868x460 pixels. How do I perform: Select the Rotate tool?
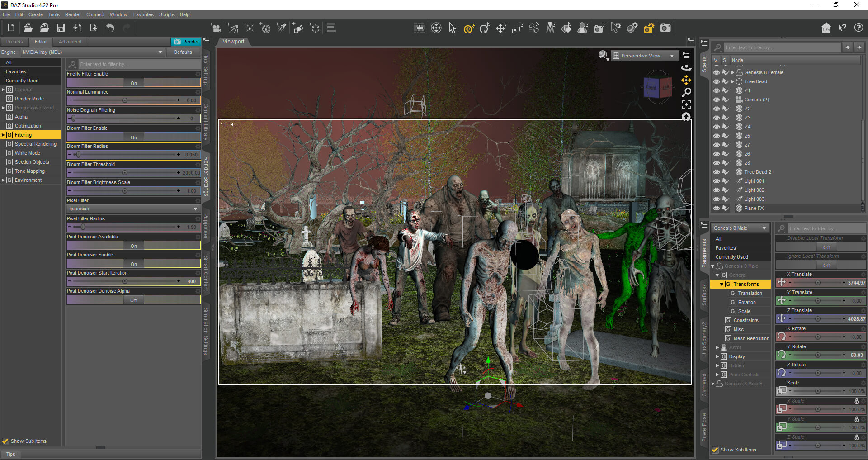[x=485, y=28]
